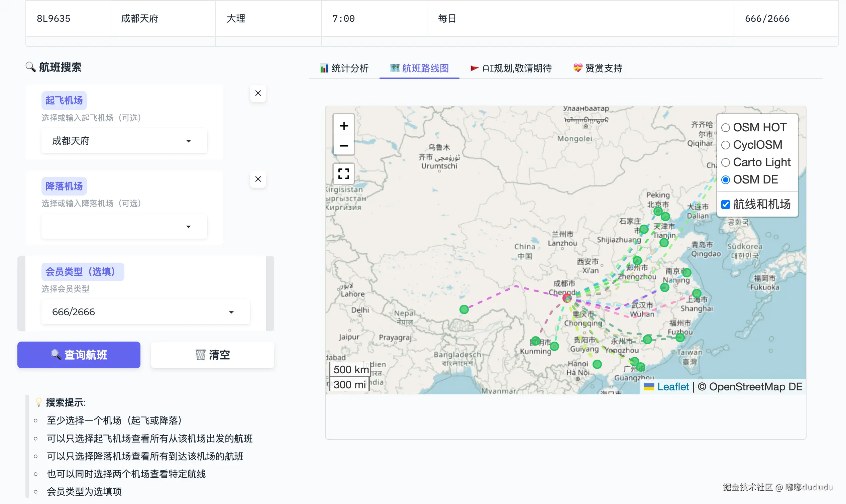Uncheck 航线和机场 overlay checkbox

pyautogui.click(x=725, y=205)
